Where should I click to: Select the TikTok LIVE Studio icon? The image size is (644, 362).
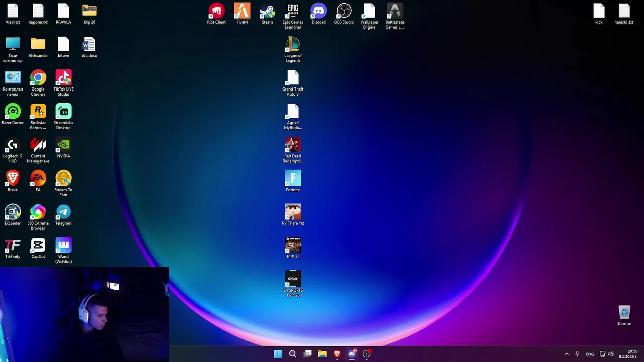pos(63,83)
